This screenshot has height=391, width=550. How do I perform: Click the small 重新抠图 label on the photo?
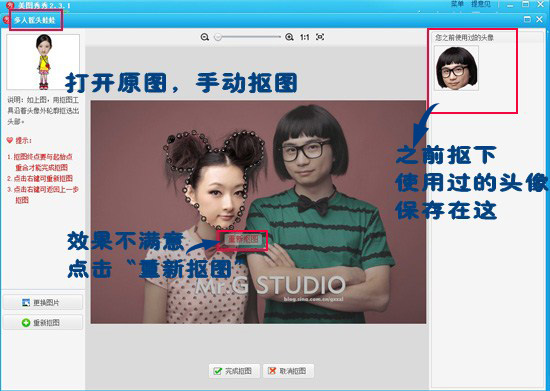pyautogui.click(x=243, y=240)
